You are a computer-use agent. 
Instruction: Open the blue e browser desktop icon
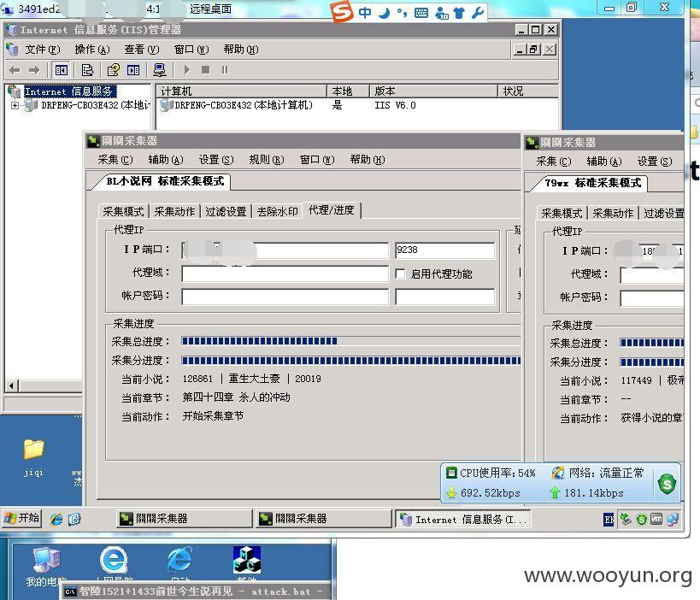click(114, 561)
